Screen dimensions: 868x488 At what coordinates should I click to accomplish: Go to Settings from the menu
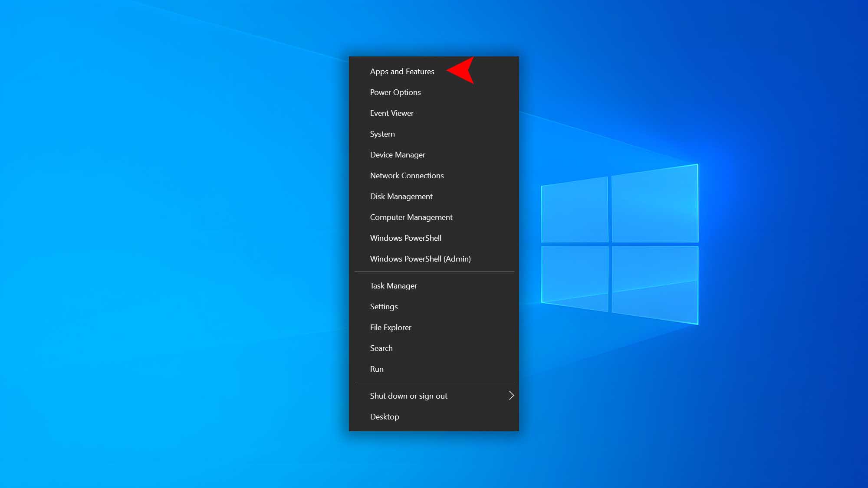coord(434,307)
